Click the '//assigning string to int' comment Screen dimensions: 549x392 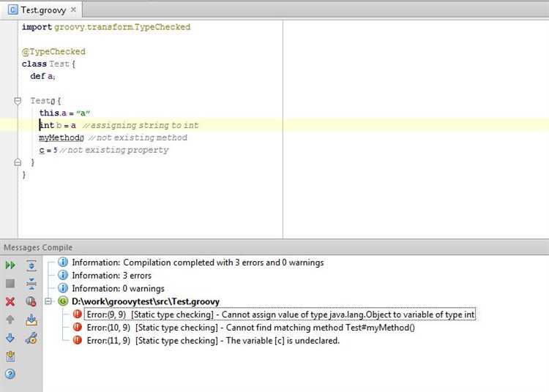141,126
